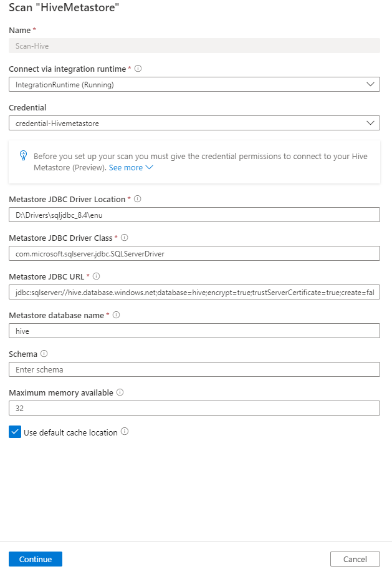Click the info icon by Metastore database name

click(115, 315)
